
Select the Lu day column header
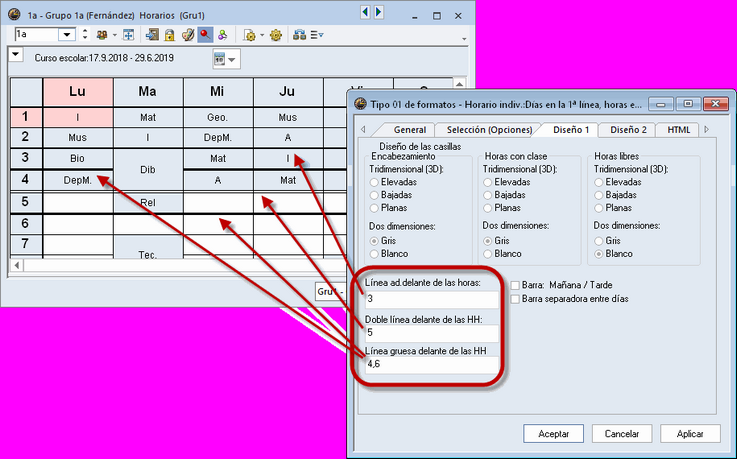click(78, 92)
